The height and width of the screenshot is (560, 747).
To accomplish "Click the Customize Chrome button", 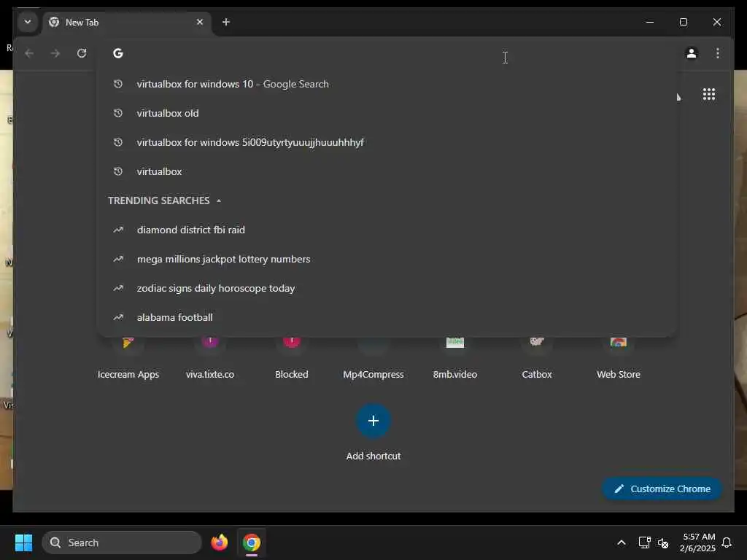I will pos(662,489).
